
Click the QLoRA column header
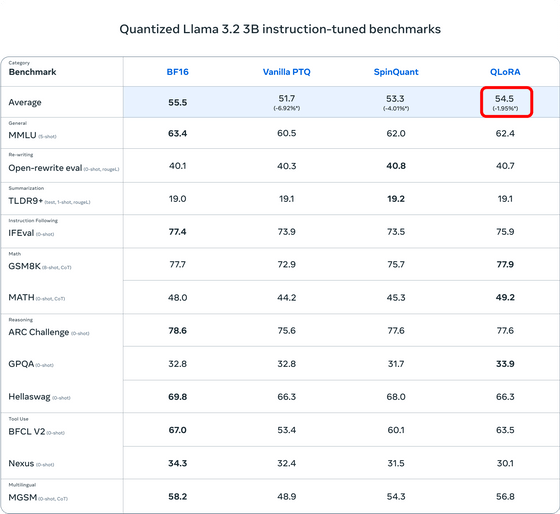click(x=505, y=72)
